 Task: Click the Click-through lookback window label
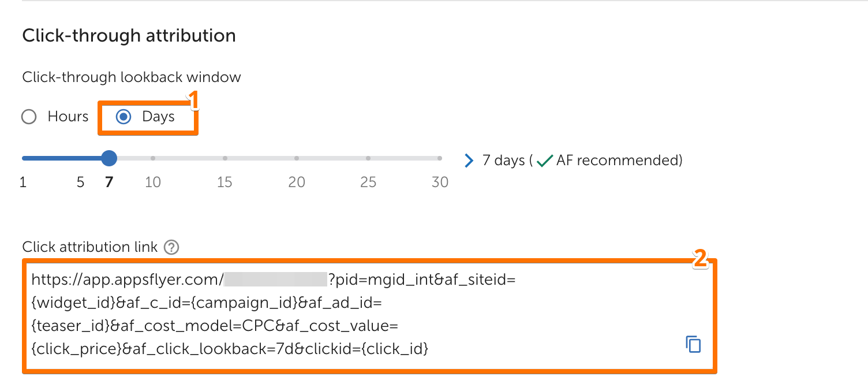click(132, 77)
